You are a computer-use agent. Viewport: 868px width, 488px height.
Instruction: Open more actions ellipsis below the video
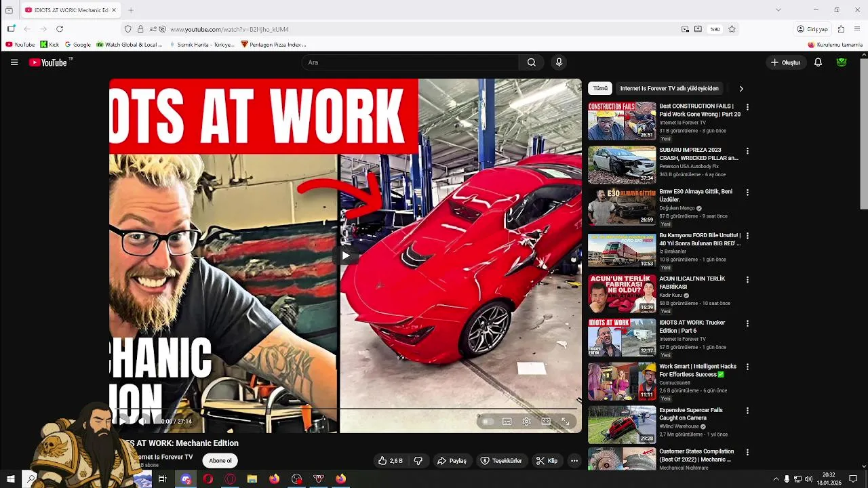[574, 461]
